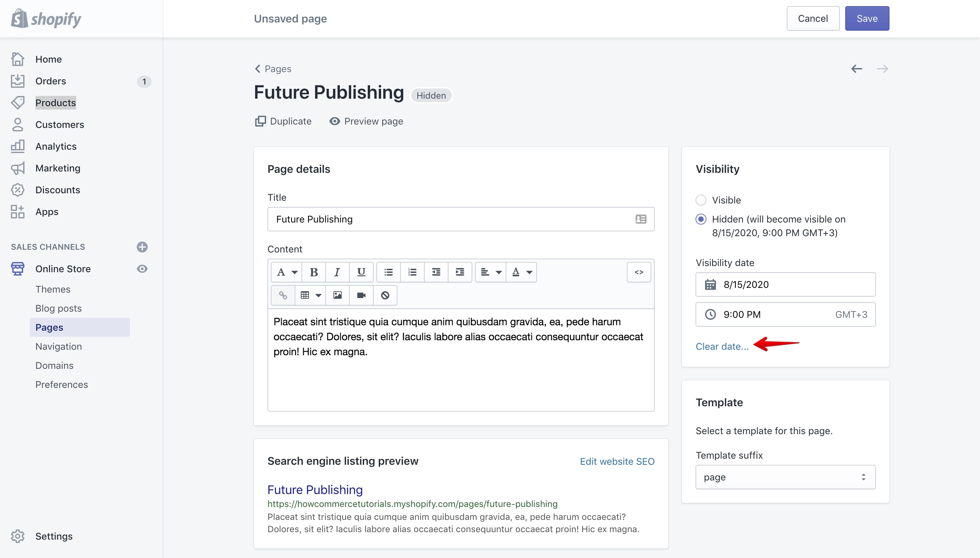The height and width of the screenshot is (558, 980).
Task: Insert a bulleted list
Action: pos(389,272)
